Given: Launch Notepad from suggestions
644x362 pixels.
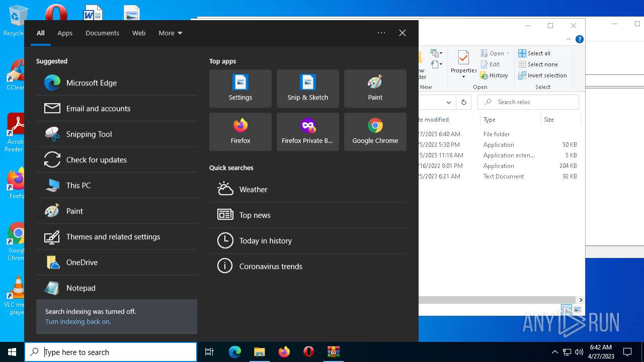Looking at the screenshot, I should [x=117, y=288].
